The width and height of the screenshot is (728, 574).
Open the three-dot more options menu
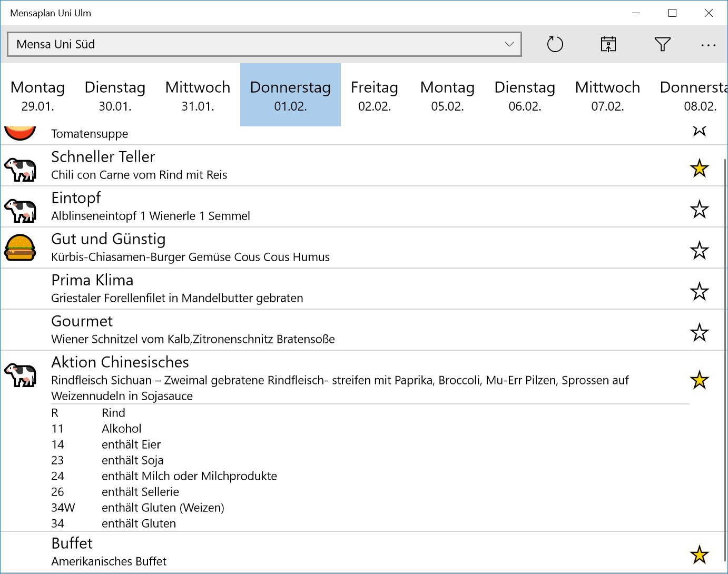pos(708,45)
